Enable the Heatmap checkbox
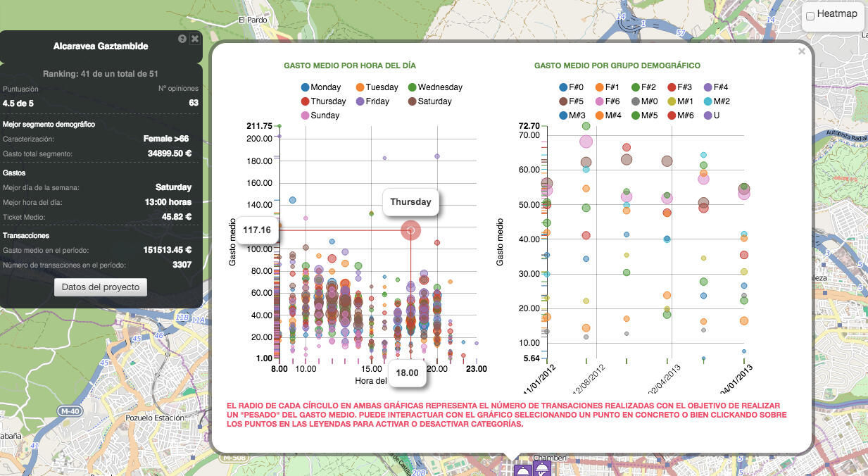This screenshot has height=476, width=868. 810,15
